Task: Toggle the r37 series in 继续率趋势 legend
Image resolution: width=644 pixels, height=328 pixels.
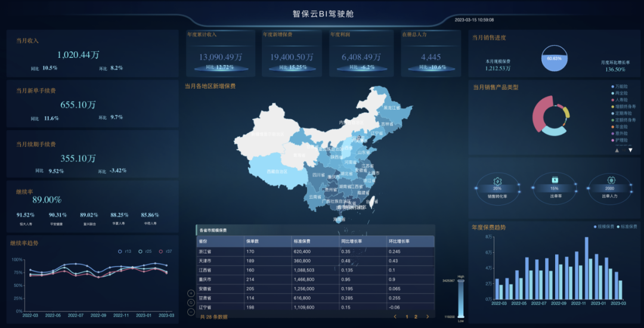Action: (166, 251)
